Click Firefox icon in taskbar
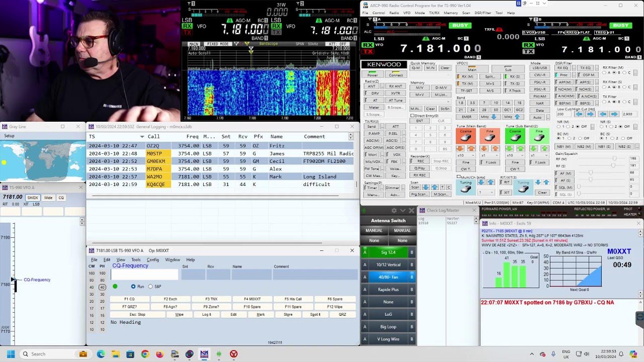The height and width of the screenshot is (362, 644). tap(159, 354)
